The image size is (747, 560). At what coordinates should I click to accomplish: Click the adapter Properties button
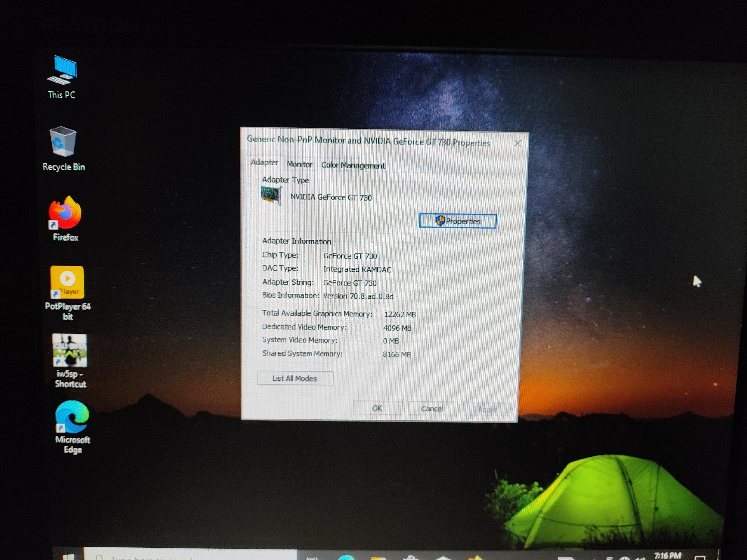[458, 221]
